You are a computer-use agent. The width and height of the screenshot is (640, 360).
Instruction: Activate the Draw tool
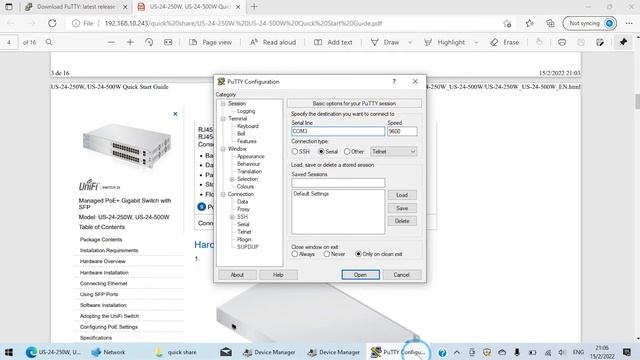pos(384,42)
